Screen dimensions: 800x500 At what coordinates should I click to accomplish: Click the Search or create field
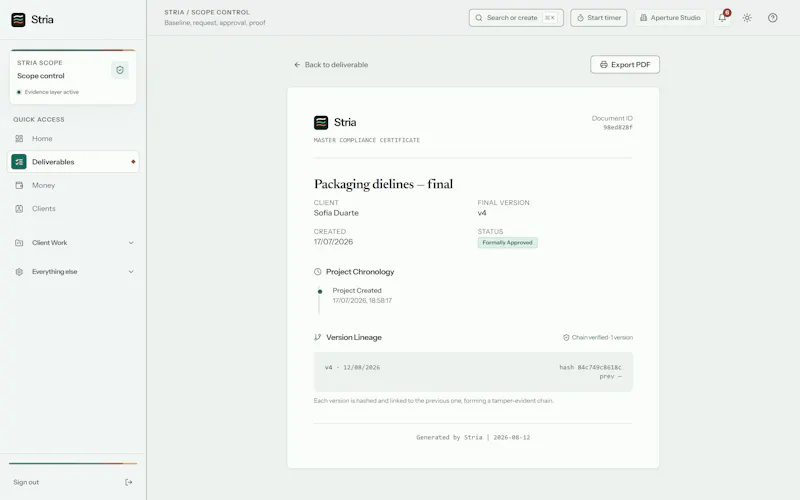click(x=516, y=18)
